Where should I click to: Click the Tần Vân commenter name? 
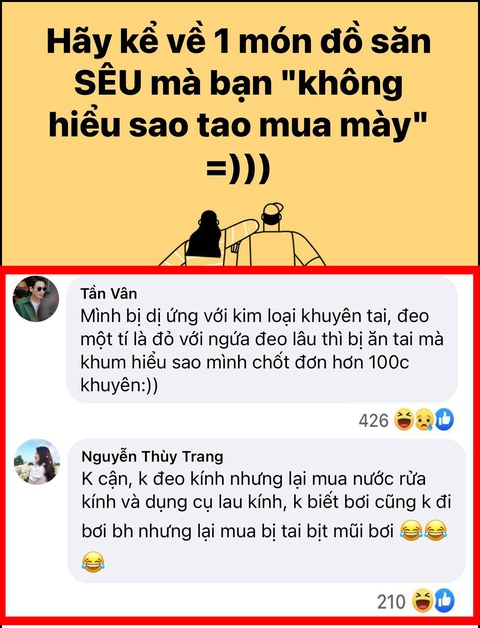(x=109, y=294)
